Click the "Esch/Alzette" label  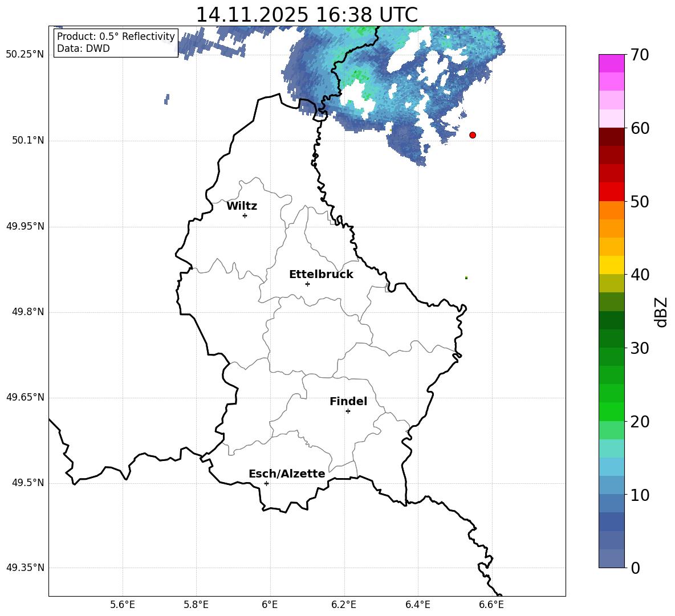coord(287,474)
